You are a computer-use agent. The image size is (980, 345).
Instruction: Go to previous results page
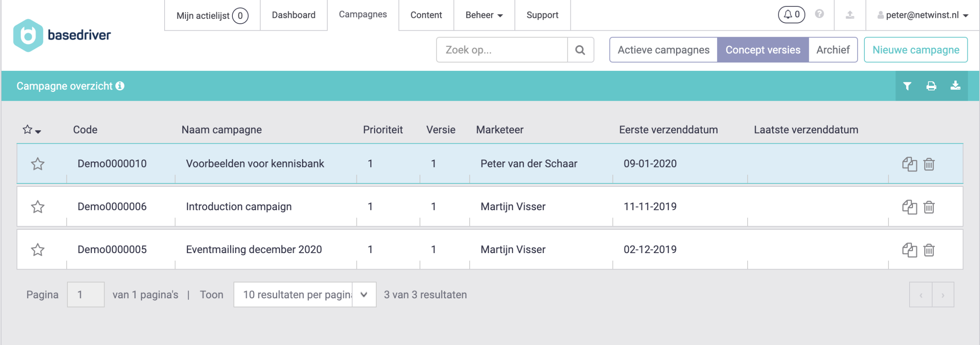click(x=921, y=294)
